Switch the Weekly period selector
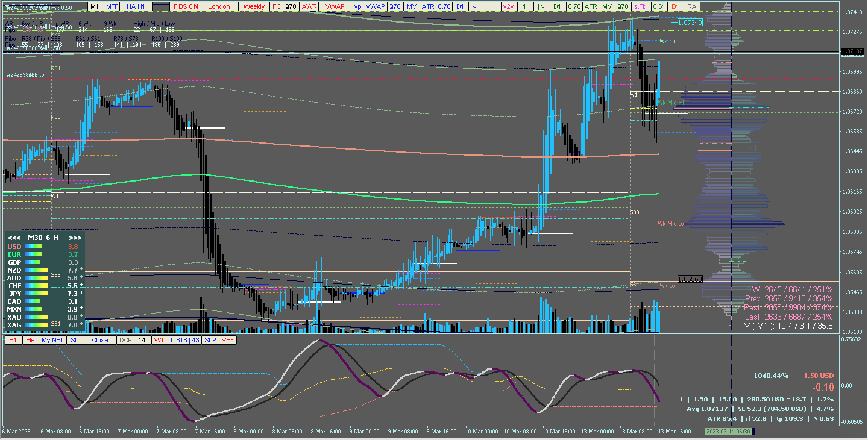Viewport: 868px width, 440px height. coord(254,6)
